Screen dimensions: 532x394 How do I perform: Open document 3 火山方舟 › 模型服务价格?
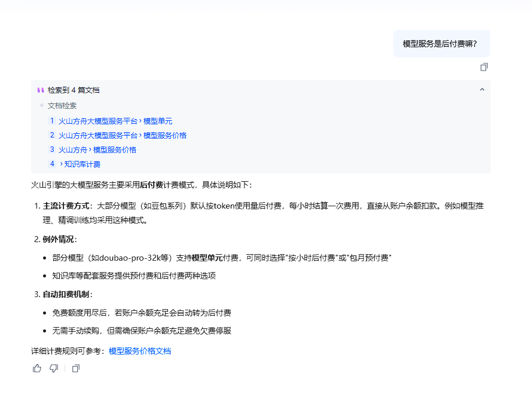[x=97, y=149]
